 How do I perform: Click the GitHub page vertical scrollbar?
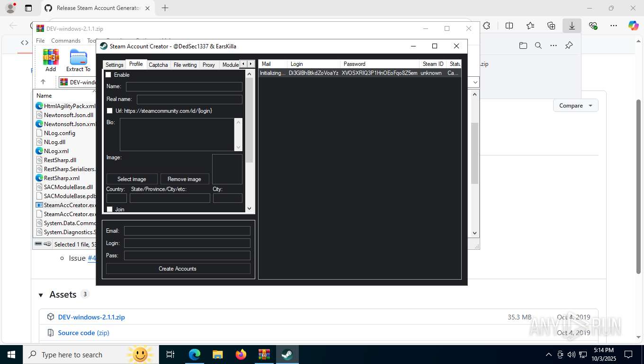[638, 187]
